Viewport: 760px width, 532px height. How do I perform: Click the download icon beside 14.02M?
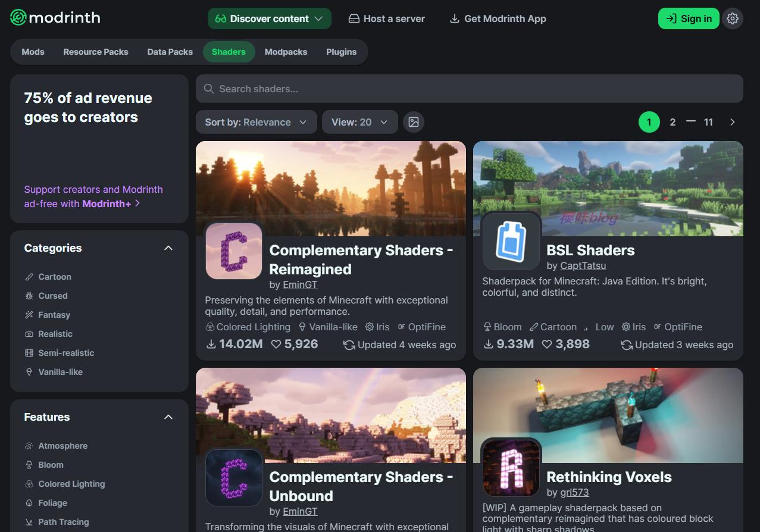click(x=211, y=344)
